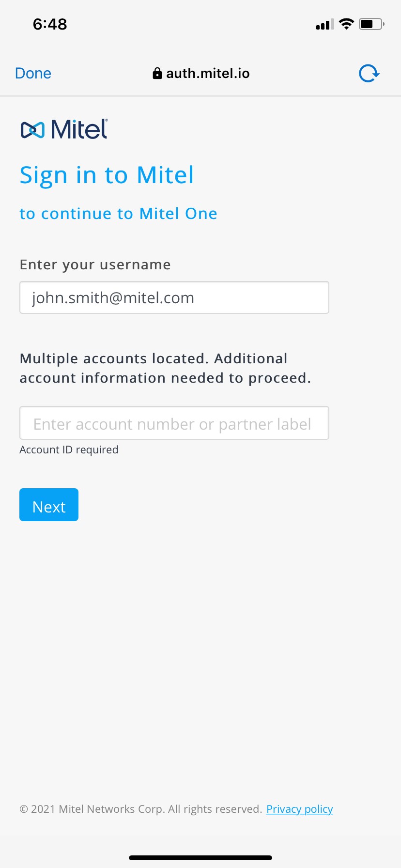Click the account number or partner label field
This screenshot has width=401, height=868.
[x=174, y=423]
